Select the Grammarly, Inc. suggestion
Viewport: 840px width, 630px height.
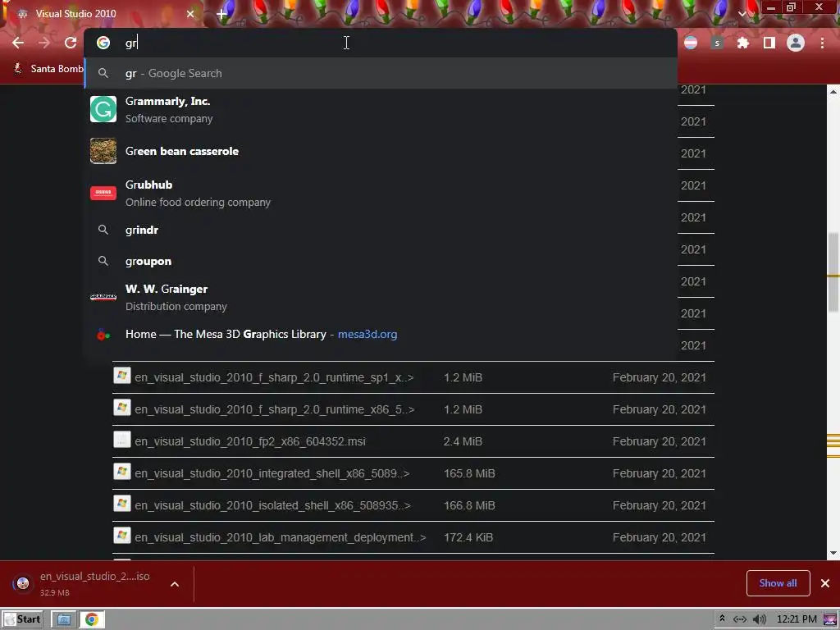click(381, 109)
